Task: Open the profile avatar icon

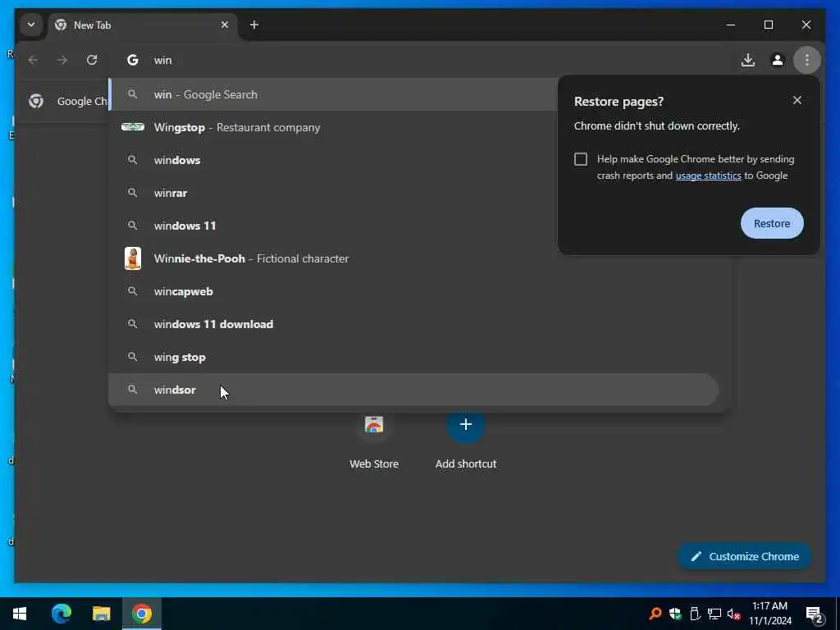Action: click(778, 60)
